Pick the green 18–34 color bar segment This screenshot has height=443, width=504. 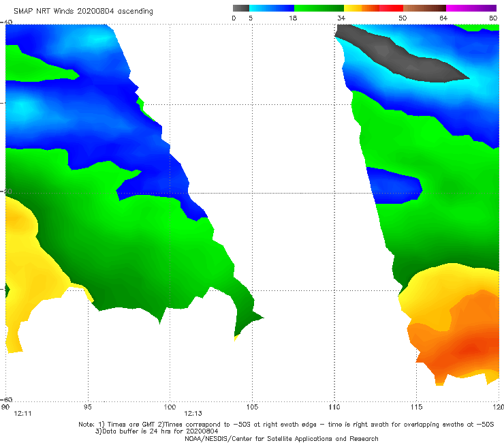[x=319, y=8]
